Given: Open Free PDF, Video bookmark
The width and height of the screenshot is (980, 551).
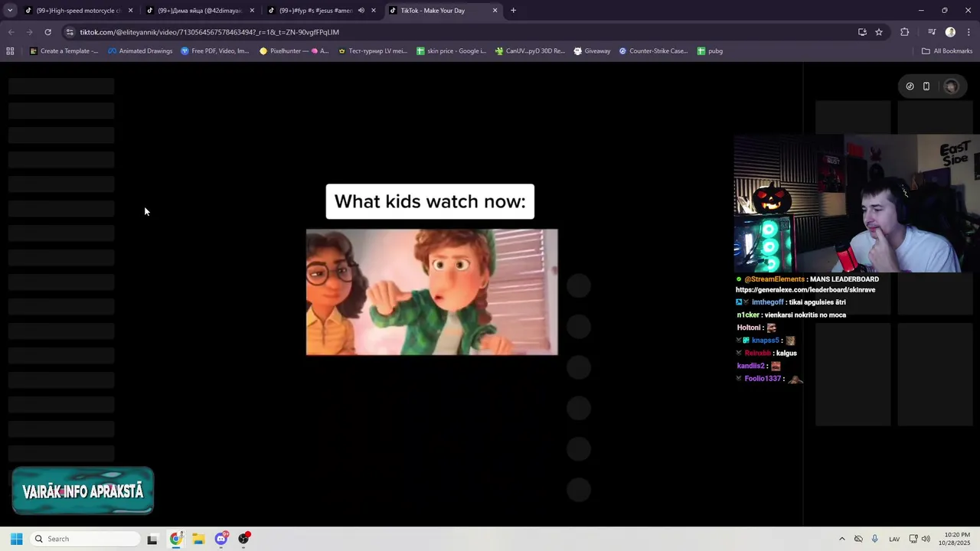Looking at the screenshot, I should [215, 51].
